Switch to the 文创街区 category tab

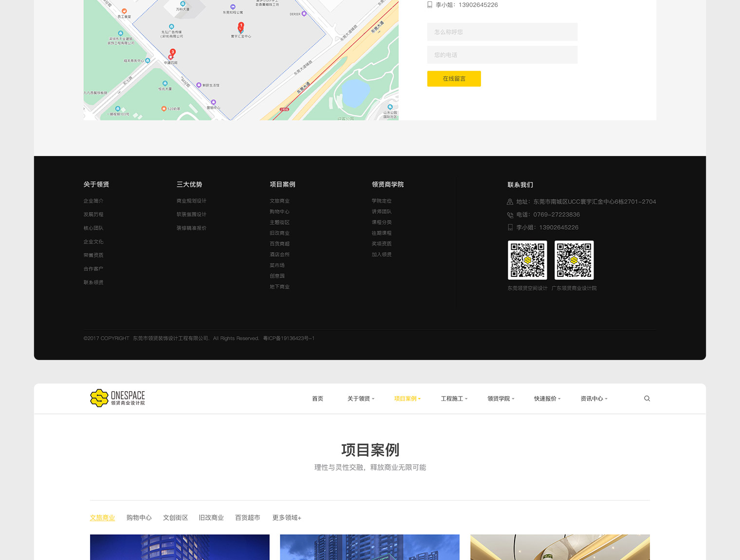click(x=175, y=518)
